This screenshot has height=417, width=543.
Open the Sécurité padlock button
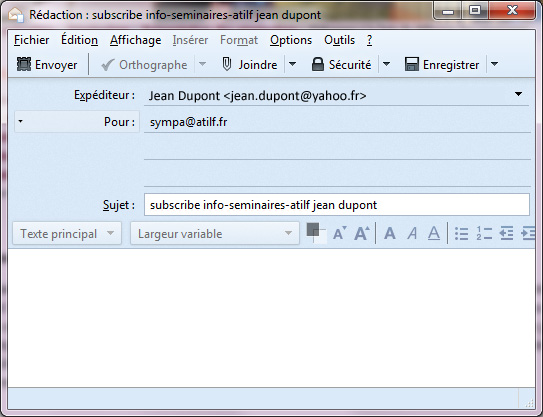point(341,65)
